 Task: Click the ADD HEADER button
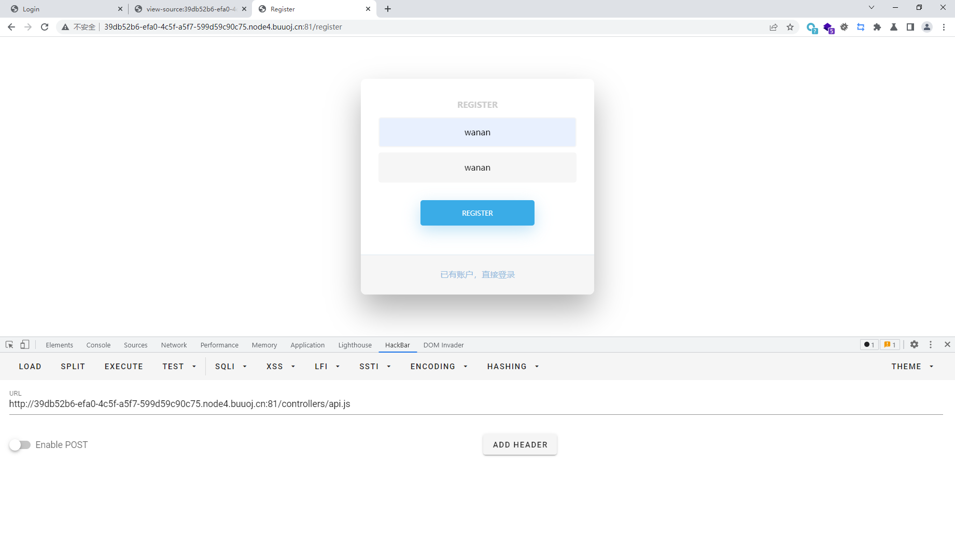click(x=520, y=445)
